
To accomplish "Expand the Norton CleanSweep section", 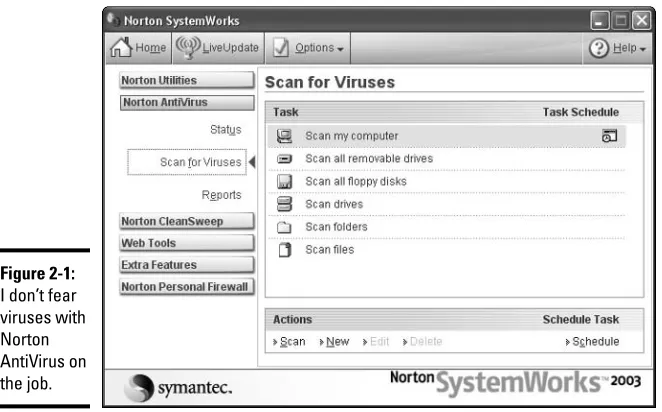I will 187,221.
